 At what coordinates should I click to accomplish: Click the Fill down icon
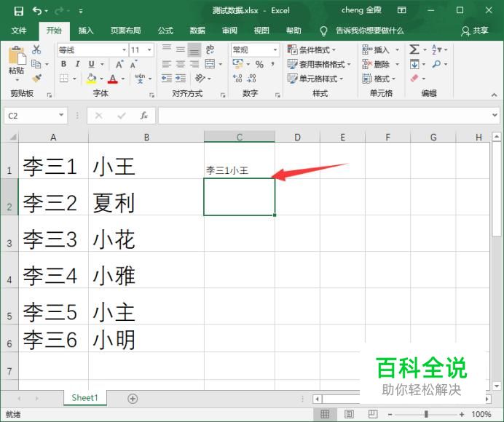[414, 64]
